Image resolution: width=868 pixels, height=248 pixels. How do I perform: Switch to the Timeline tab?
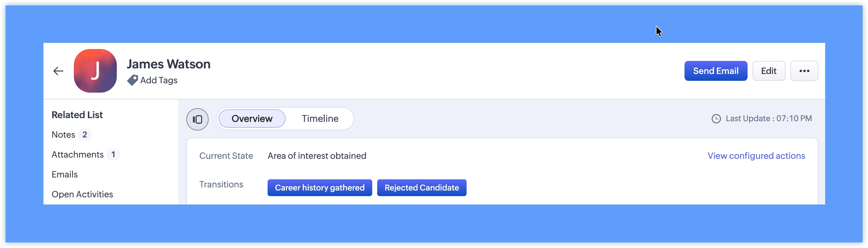(320, 119)
